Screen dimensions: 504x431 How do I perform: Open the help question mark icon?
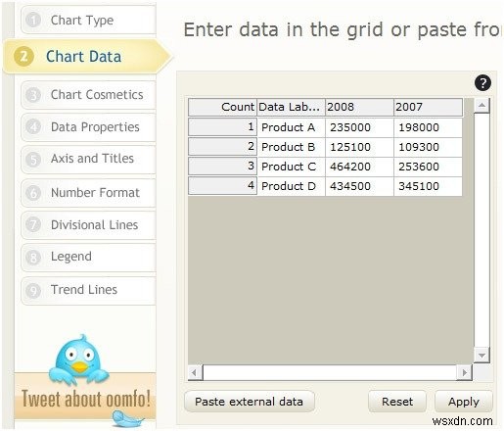point(482,83)
